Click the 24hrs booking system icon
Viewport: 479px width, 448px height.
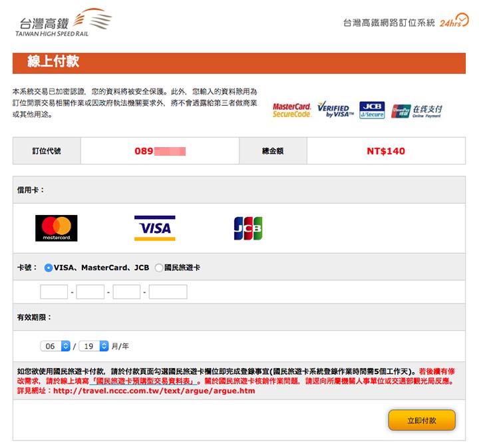point(454,21)
